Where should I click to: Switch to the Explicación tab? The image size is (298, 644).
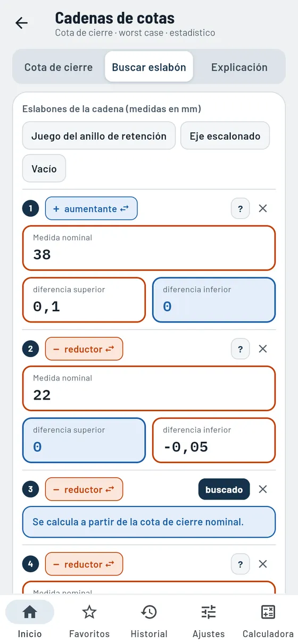pos(239,67)
